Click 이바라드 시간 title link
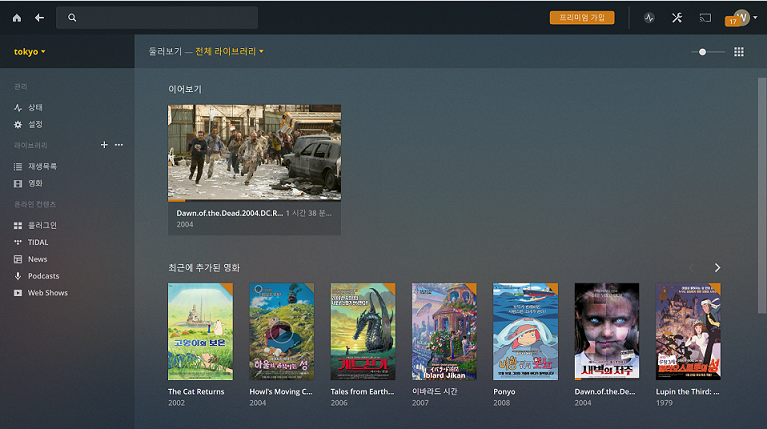Screen dimensions: 767x429 click(x=434, y=391)
